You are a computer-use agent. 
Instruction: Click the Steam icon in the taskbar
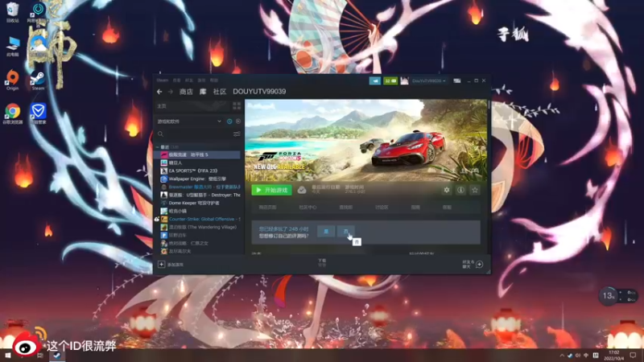click(x=56, y=356)
